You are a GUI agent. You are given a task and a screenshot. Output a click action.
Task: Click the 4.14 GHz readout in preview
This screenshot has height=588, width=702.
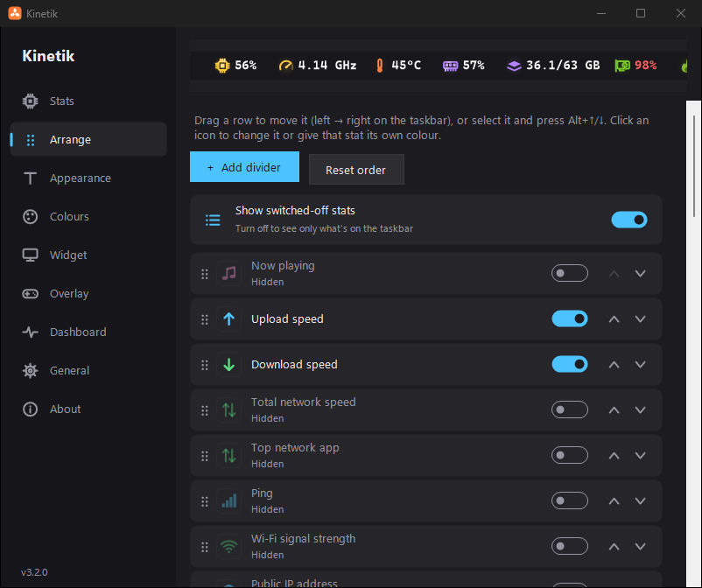click(x=327, y=66)
